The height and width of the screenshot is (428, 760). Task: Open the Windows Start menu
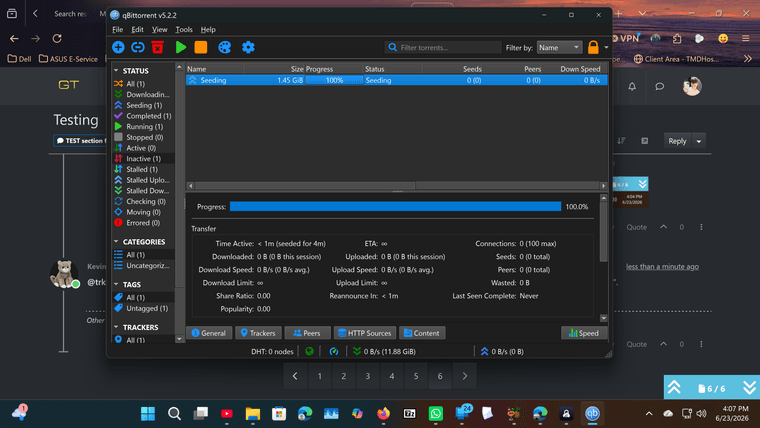(x=148, y=413)
